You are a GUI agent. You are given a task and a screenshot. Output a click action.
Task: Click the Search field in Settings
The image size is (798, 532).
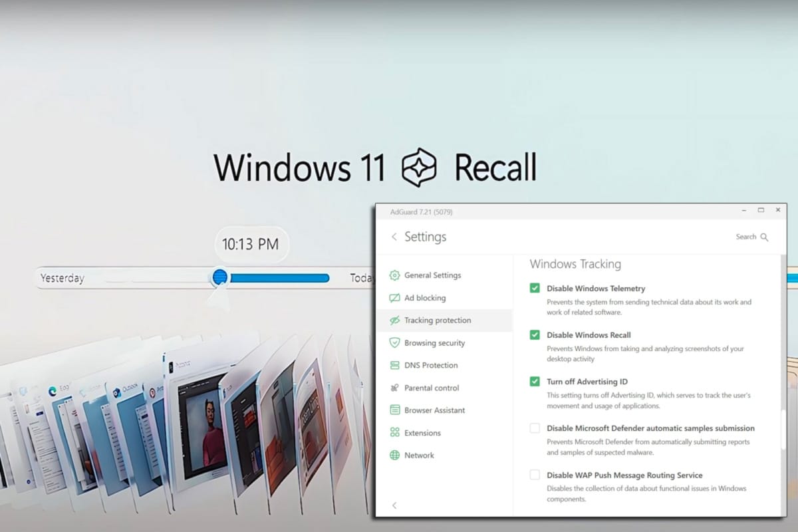coord(751,237)
